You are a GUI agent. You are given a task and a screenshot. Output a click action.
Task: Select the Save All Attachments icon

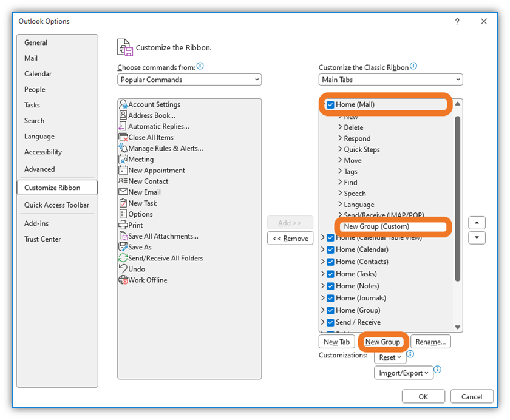[x=123, y=236]
